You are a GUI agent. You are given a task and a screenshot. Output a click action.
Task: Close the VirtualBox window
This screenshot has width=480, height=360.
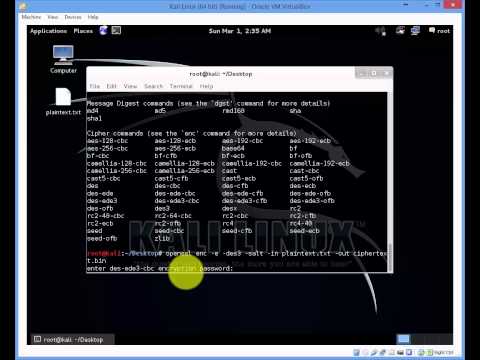click(453, 5)
